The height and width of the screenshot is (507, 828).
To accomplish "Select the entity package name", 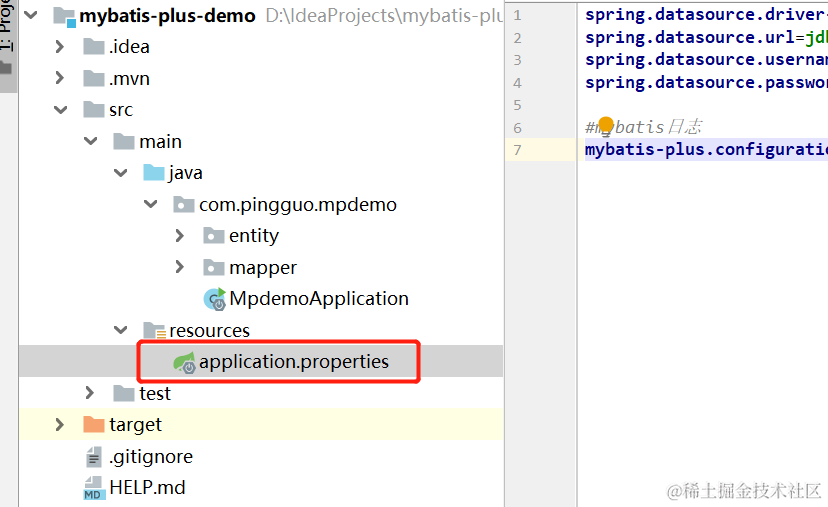I will point(254,236).
